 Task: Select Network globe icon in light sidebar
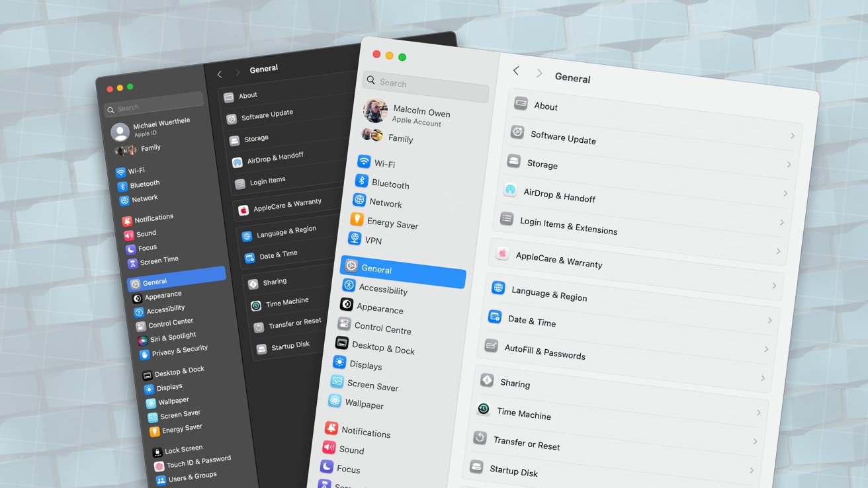[x=359, y=200]
